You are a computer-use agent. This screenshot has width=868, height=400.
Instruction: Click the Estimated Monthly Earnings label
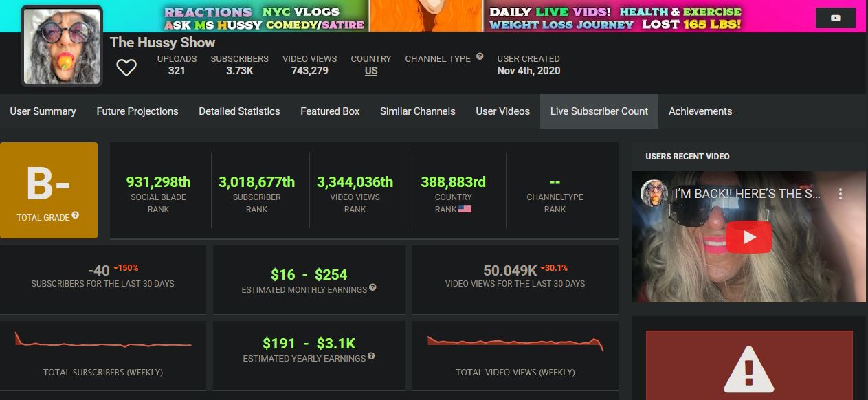click(x=304, y=290)
